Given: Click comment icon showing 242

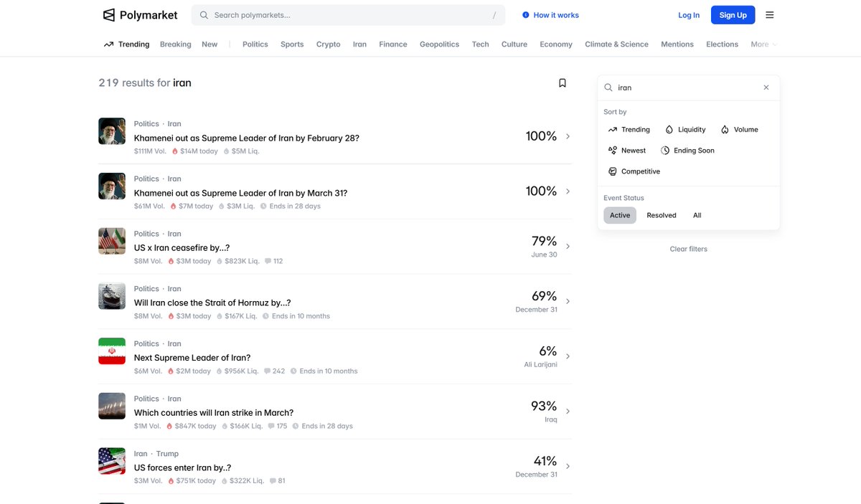Looking at the screenshot, I should click(267, 371).
